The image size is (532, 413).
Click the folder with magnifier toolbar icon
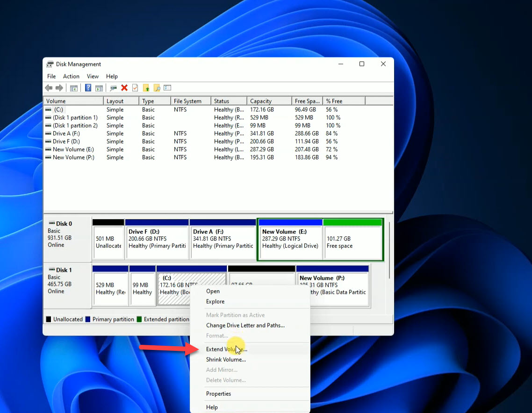click(x=157, y=88)
